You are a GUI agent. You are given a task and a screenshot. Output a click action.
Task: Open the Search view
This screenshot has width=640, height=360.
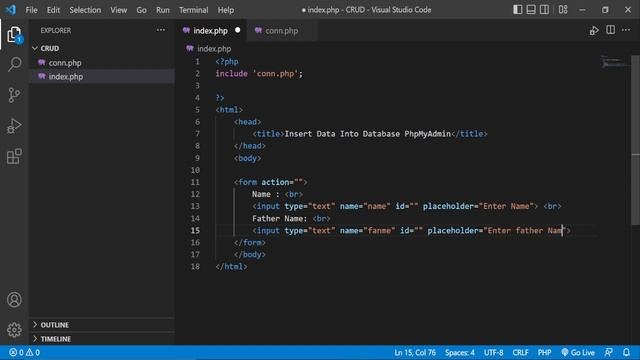(x=14, y=64)
